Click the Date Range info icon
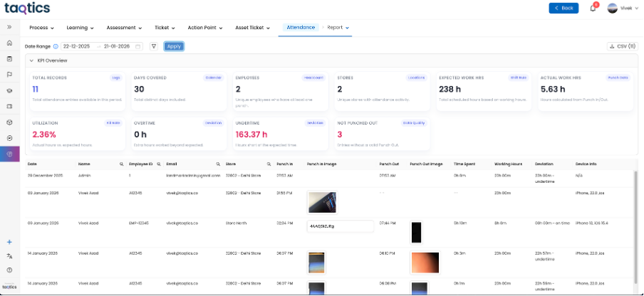The image size is (644, 296). [56, 46]
